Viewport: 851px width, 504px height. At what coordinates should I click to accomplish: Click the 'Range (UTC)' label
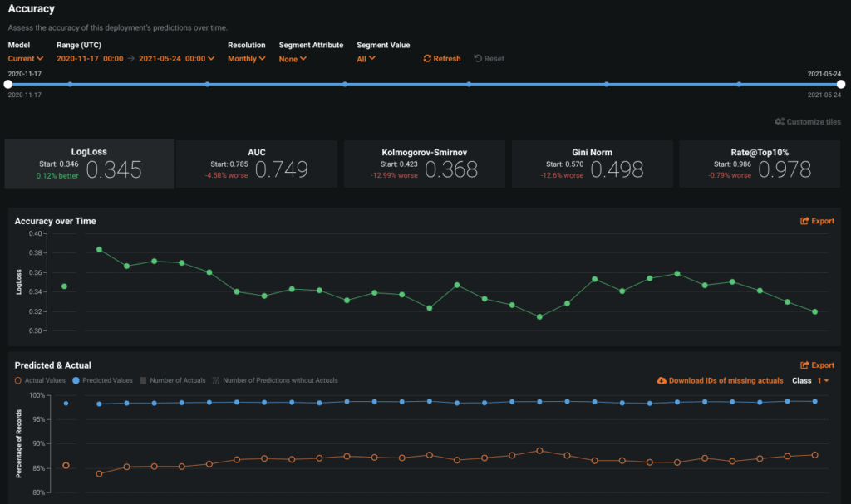(x=79, y=45)
